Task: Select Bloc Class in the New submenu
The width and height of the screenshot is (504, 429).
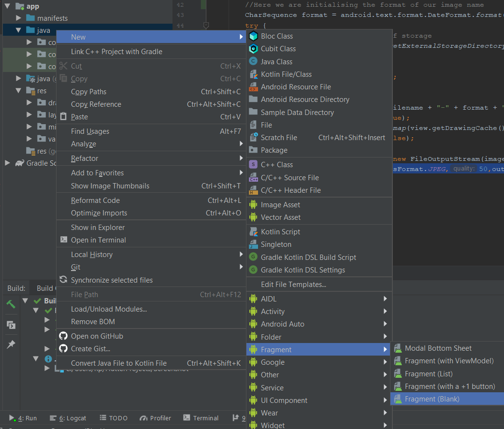Action: tap(276, 36)
